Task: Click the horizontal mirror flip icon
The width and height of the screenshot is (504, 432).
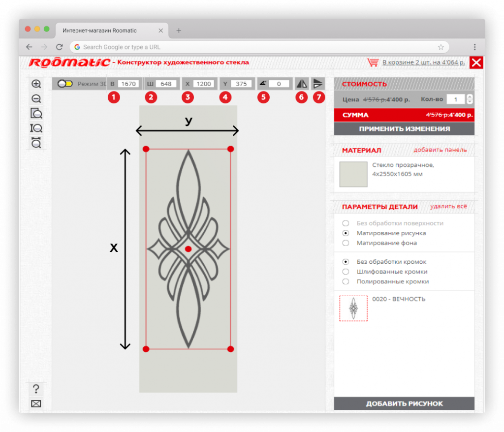Action: pyautogui.click(x=302, y=84)
